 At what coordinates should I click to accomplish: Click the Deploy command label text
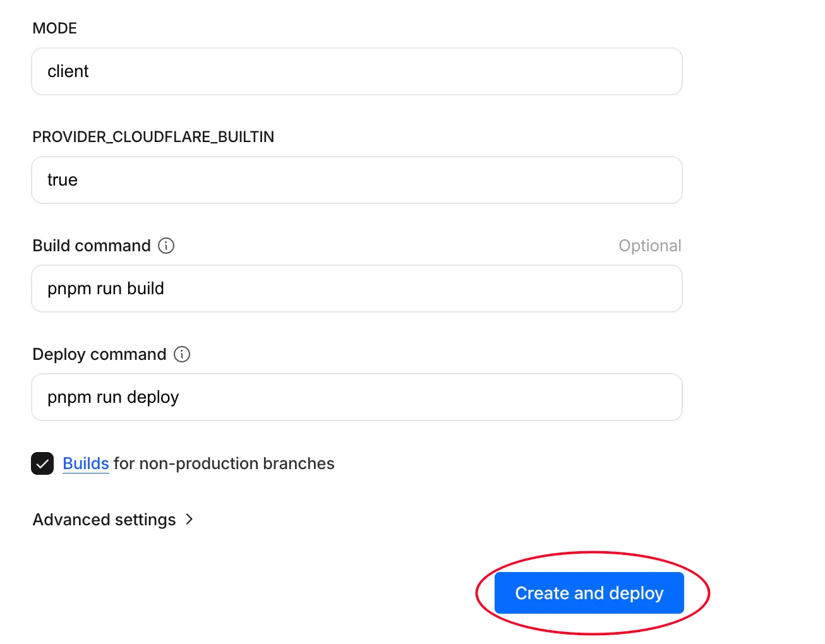(x=99, y=354)
